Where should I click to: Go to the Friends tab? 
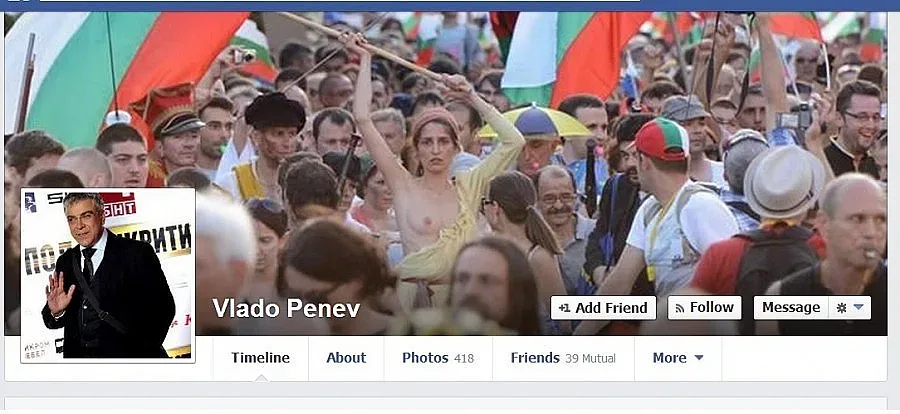(563, 358)
